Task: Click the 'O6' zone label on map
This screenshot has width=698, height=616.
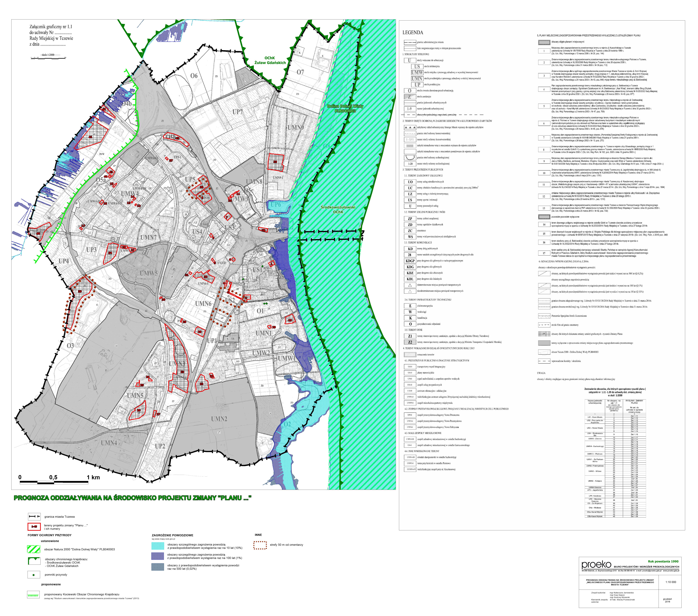Action: tap(194, 76)
